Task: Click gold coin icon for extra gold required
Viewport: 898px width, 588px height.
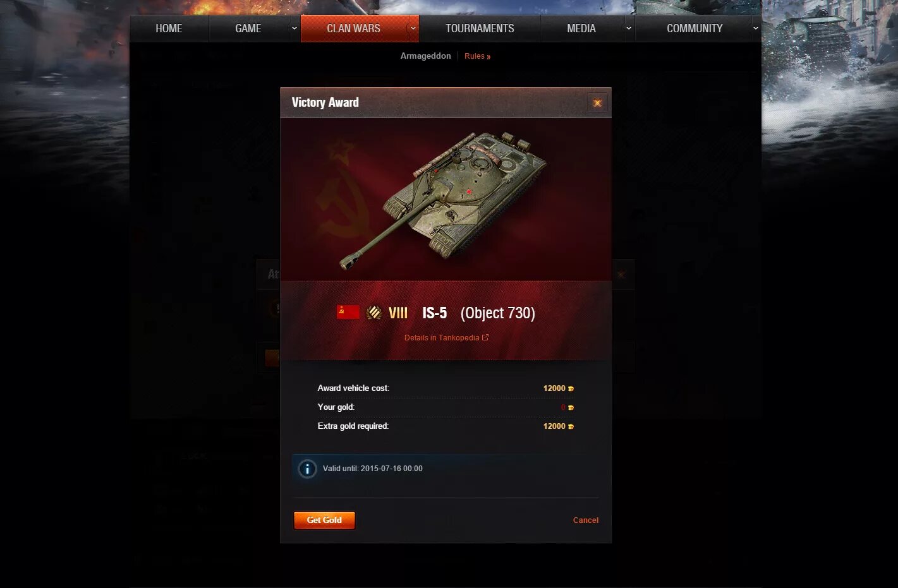Action: (x=571, y=426)
